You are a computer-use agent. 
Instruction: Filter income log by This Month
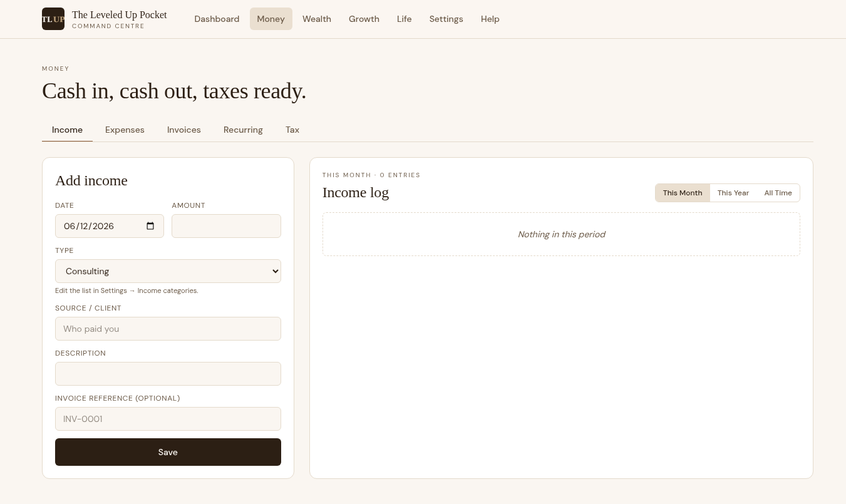(x=683, y=193)
